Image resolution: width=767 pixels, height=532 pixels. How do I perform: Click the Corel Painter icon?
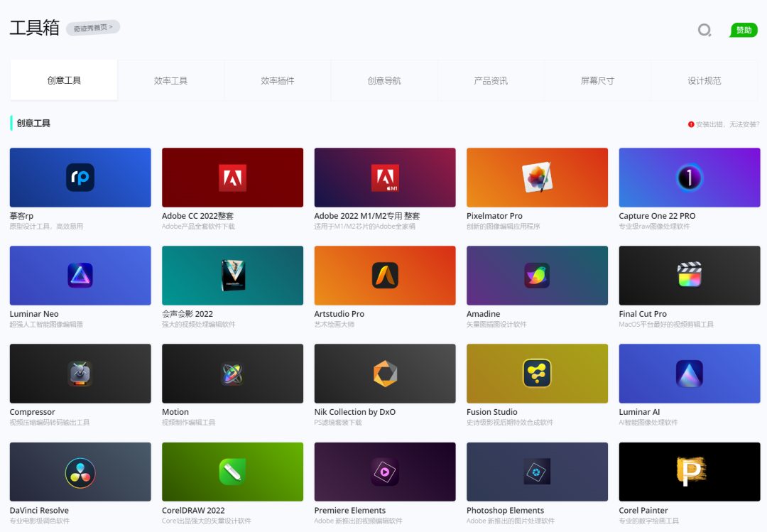(689, 472)
